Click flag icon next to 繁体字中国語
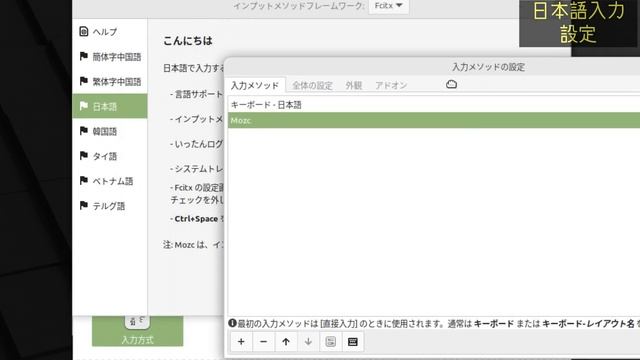640x360 pixels. point(84,81)
